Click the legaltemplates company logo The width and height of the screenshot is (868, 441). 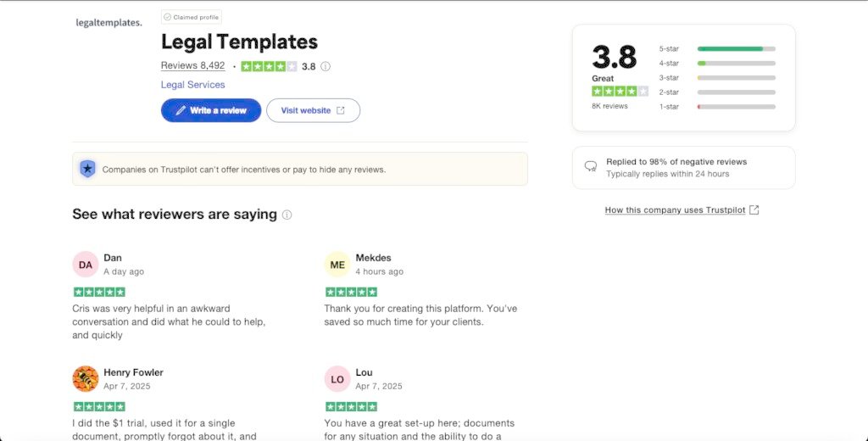click(109, 23)
